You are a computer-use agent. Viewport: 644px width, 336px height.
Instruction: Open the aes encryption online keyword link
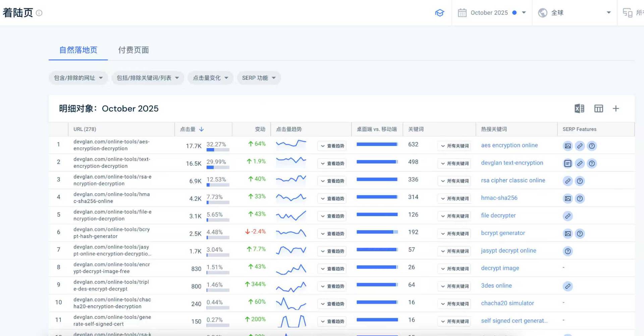[509, 145]
